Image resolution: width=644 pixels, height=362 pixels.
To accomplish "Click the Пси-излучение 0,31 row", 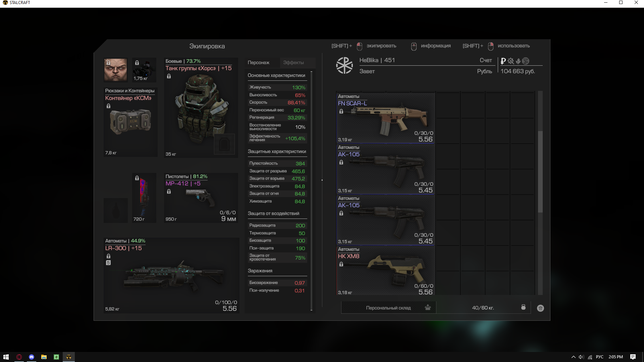I will tap(277, 291).
